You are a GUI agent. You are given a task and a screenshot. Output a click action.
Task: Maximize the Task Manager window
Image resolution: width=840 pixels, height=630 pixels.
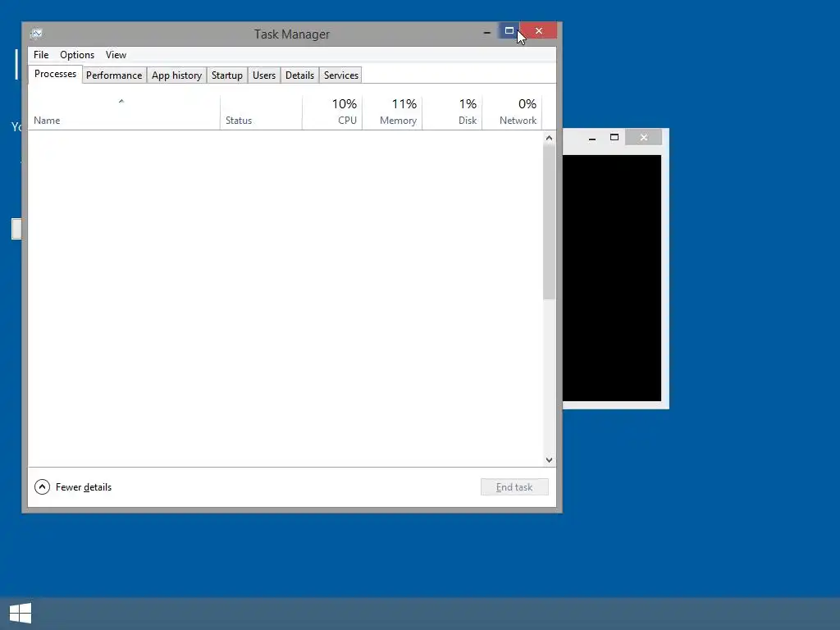point(509,31)
